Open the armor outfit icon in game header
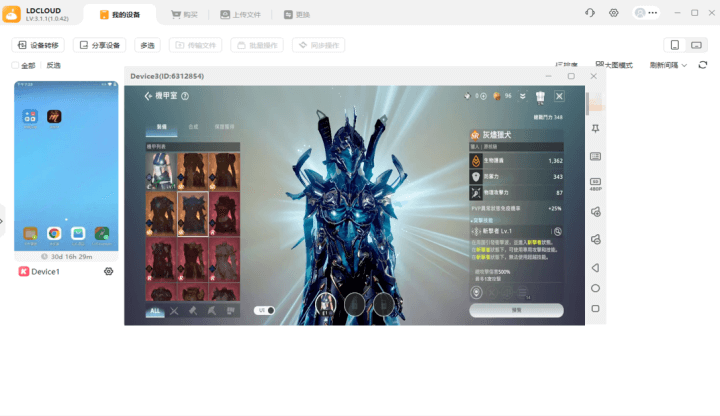Viewport: 720px width, 416px height. coord(540,96)
